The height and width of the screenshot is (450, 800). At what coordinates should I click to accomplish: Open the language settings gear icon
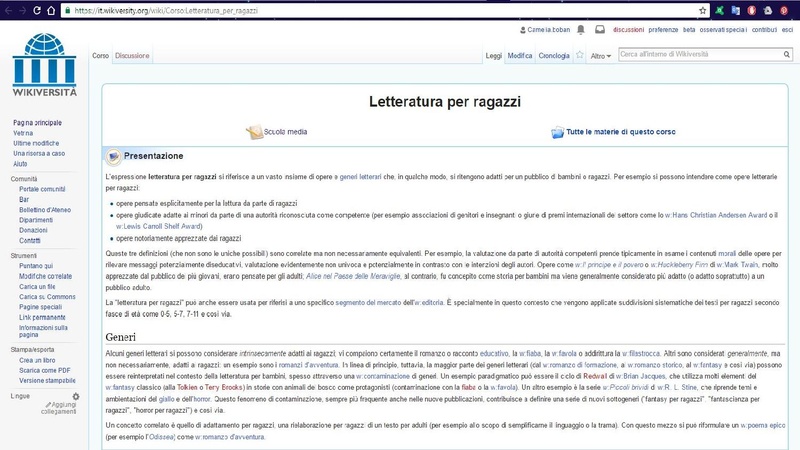tap(76, 396)
